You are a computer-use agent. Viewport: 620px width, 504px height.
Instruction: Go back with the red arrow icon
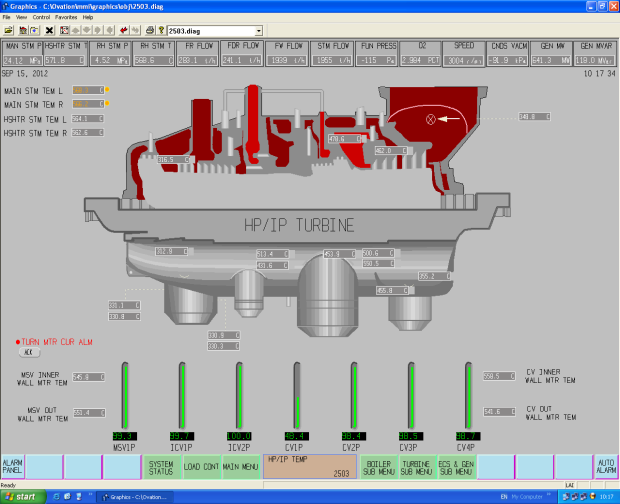pos(124,30)
